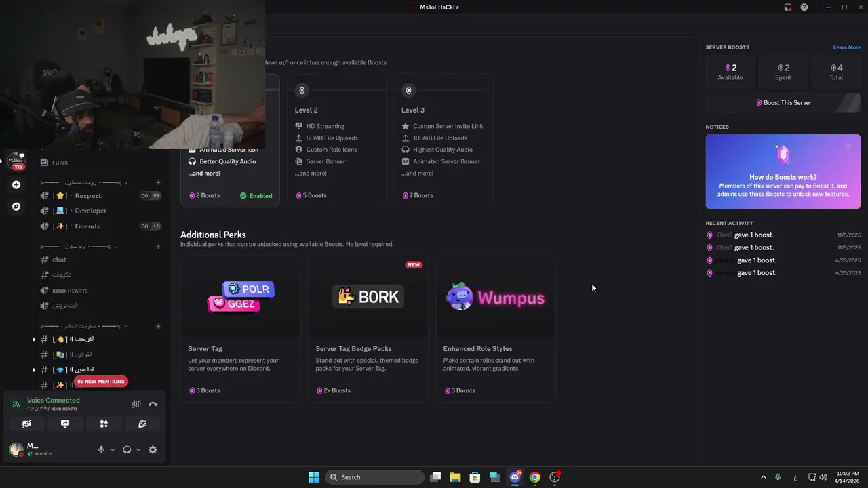The width and height of the screenshot is (868, 488).
Task: Dismiss the How do Boosts work notice
Action: [848, 147]
